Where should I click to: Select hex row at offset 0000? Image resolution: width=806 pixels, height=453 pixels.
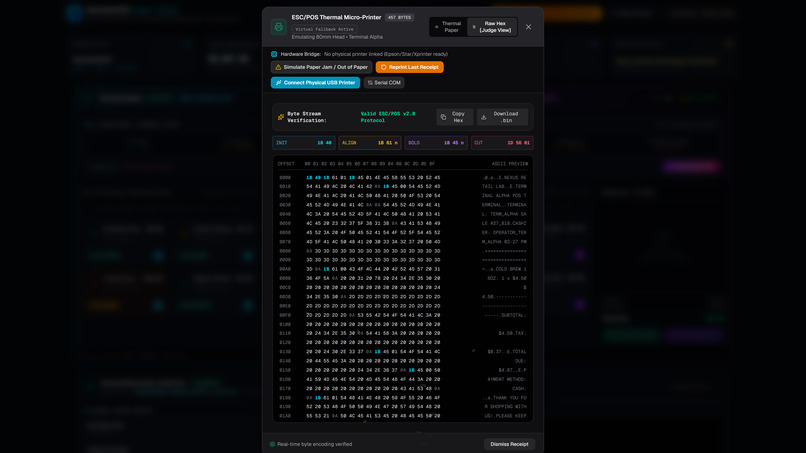[x=402, y=178]
